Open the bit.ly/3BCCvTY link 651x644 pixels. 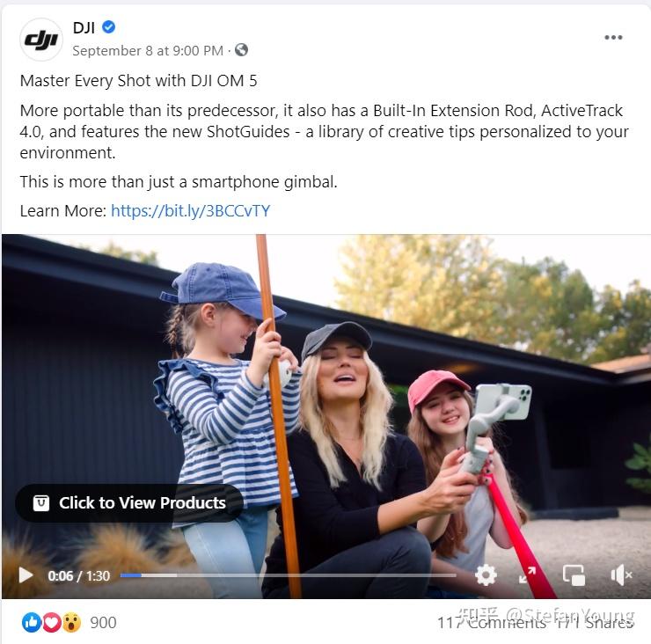(x=191, y=210)
